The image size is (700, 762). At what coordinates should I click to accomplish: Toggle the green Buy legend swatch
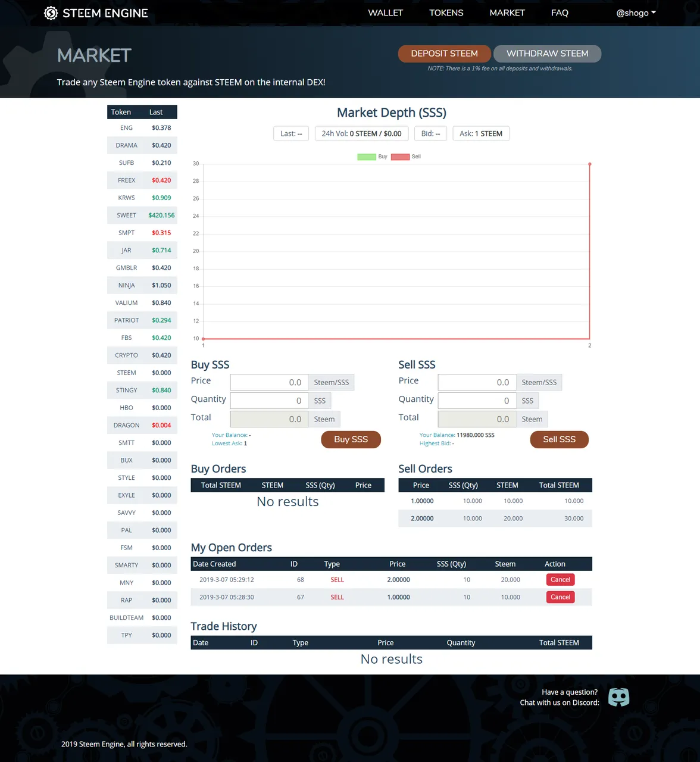[366, 157]
